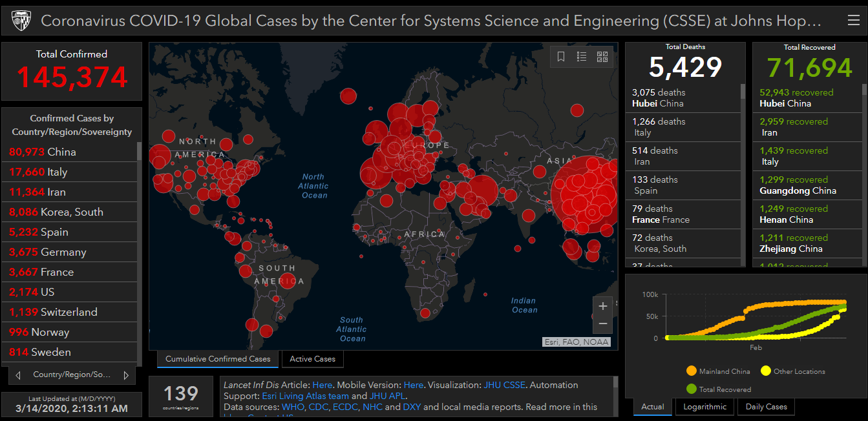Select the 3,675 Germany row
The width and height of the screenshot is (868, 421).
click(70, 252)
